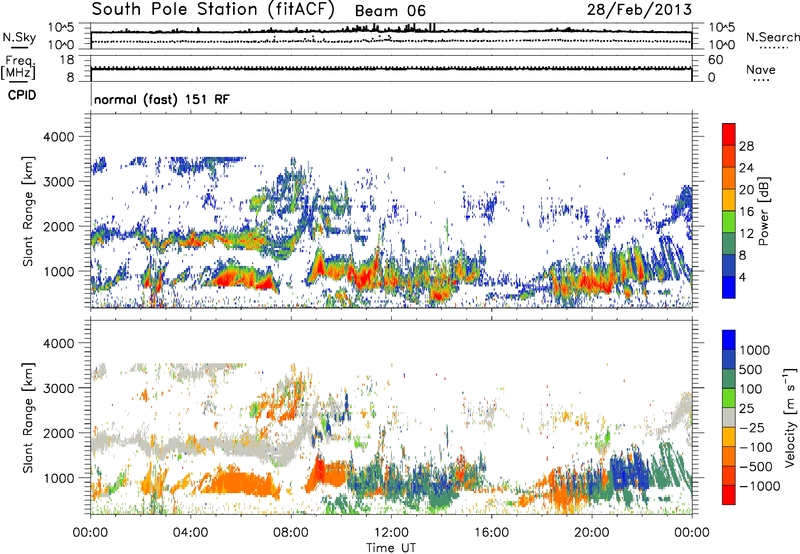Click the 'Time UT' axis title
The image size is (800, 554).
pos(391,548)
